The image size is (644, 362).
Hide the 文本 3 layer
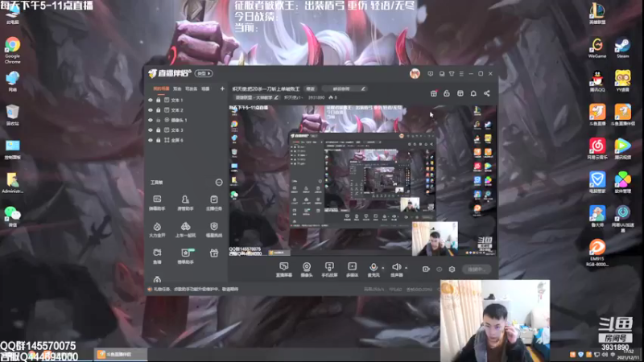point(151,130)
